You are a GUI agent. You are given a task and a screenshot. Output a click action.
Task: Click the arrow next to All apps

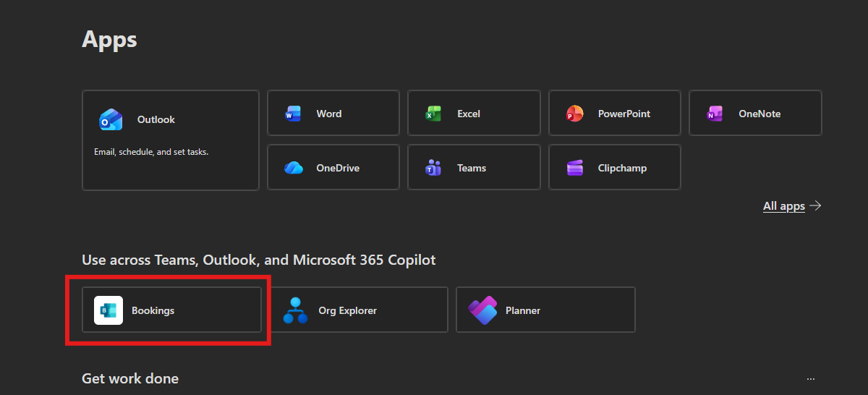click(x=815, y=205)
